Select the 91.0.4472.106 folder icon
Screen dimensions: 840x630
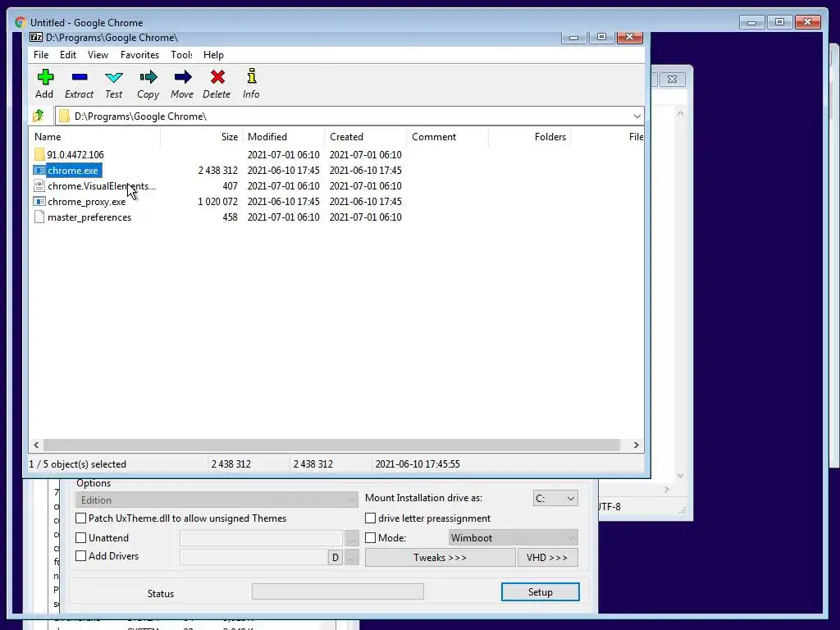tap(39, 155)
